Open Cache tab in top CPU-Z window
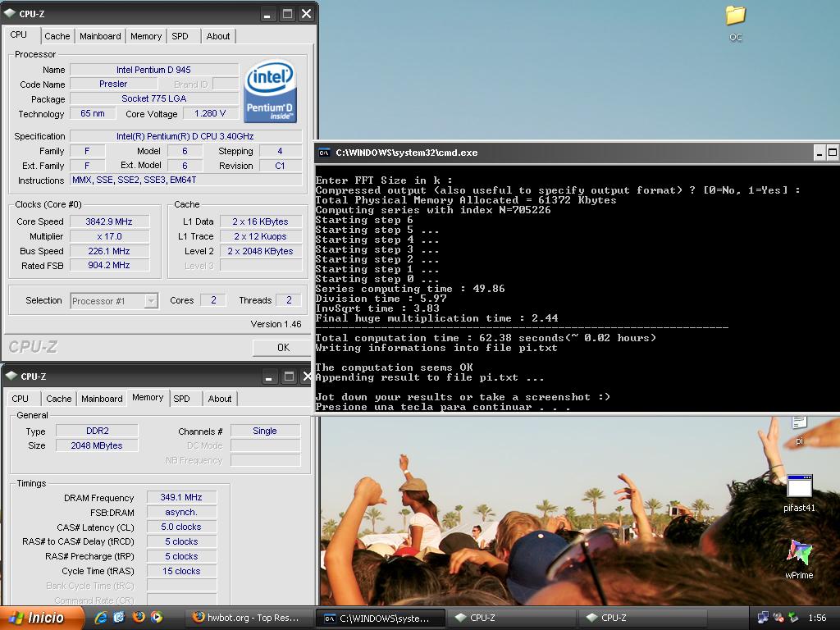 (57, 36)
